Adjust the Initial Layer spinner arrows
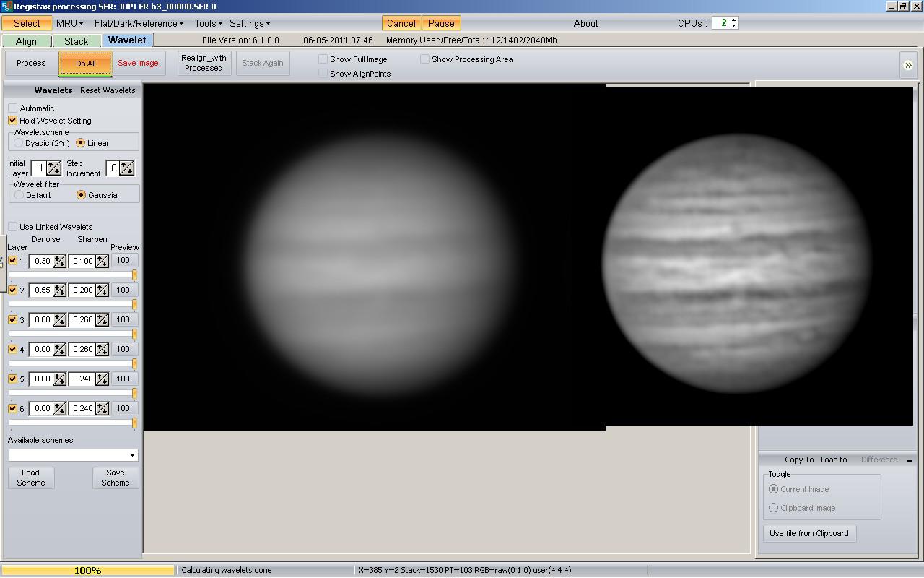 (54, 168)
